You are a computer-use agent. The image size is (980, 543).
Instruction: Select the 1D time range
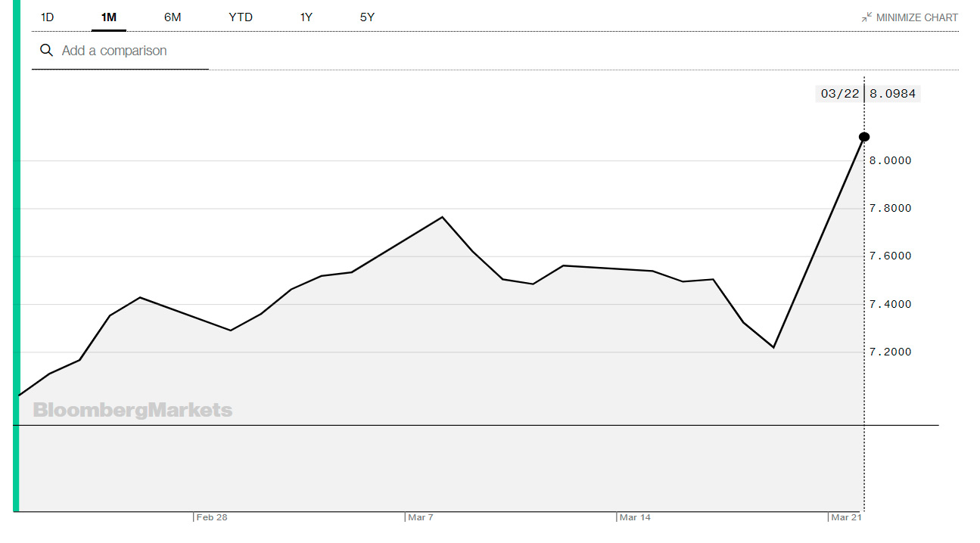pyautogui.click(x=47, y=17)
